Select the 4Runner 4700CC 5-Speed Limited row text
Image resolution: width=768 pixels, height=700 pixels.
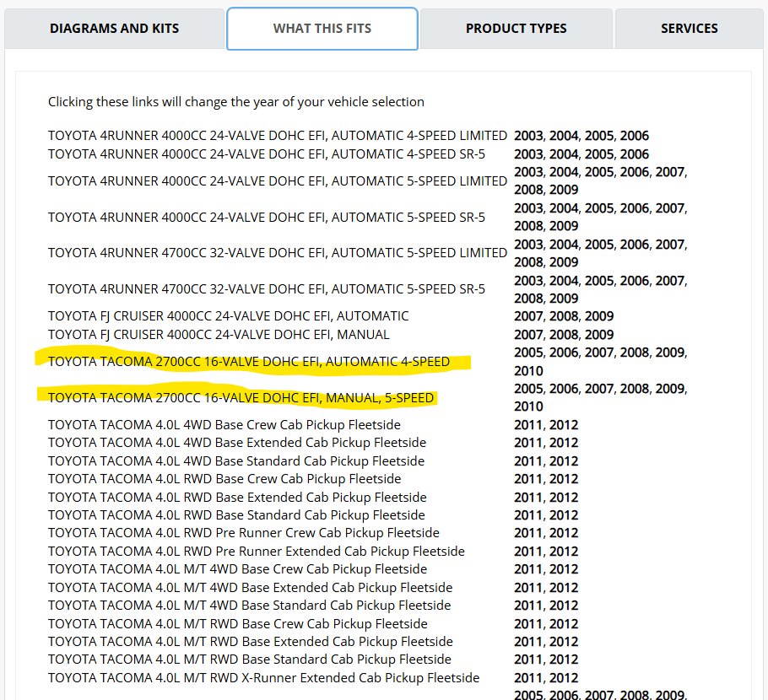tap(277, 253)
